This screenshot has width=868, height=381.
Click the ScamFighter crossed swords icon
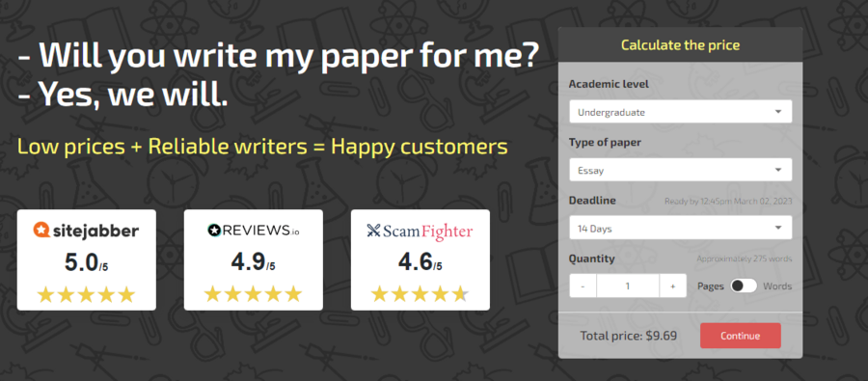[x=373, y=231]
